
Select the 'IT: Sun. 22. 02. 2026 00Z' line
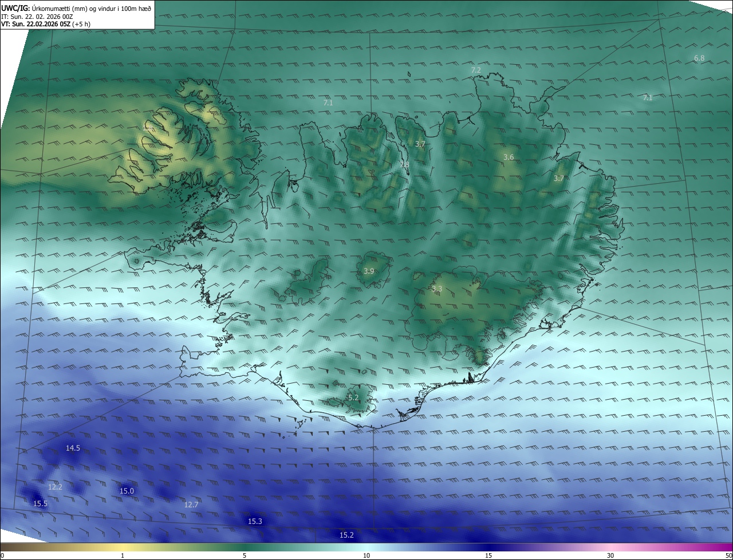[x=37, y=17]
